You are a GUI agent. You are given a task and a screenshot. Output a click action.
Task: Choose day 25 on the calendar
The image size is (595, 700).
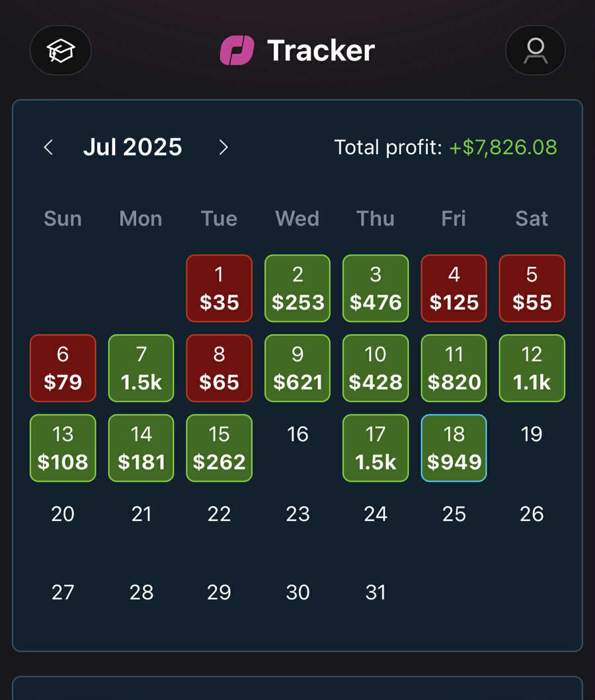pos(454,514)
